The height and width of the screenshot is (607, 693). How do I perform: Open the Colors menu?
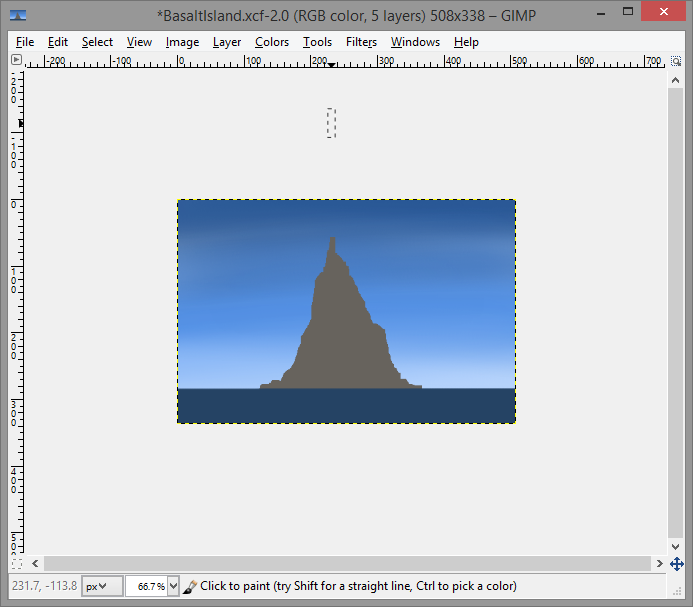tap(271, 42)
